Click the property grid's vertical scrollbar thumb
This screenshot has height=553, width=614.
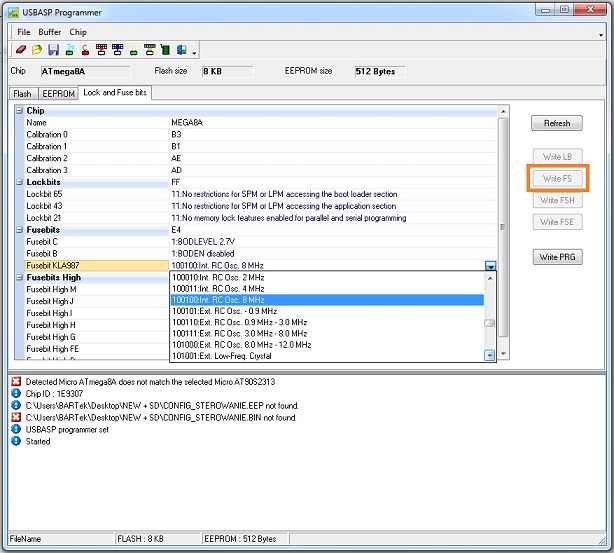503,227
